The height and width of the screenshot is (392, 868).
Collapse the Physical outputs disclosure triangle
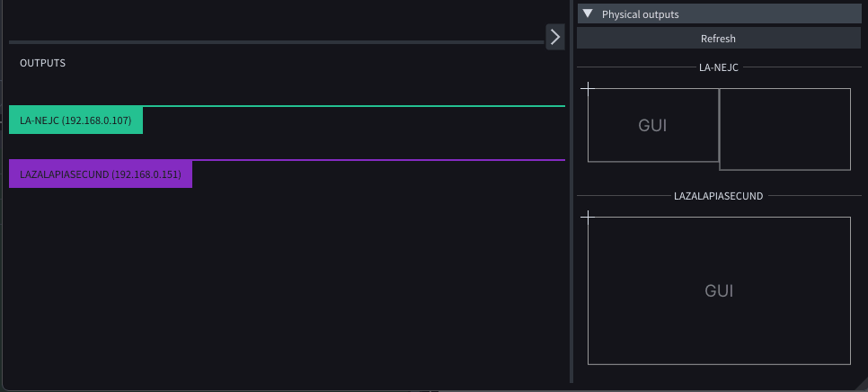tap(588, 13)
